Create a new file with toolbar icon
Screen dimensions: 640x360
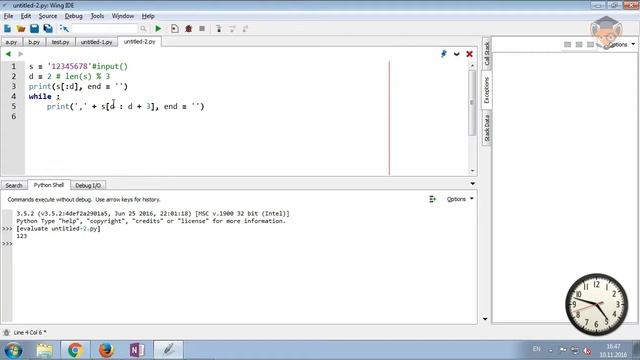7,29
